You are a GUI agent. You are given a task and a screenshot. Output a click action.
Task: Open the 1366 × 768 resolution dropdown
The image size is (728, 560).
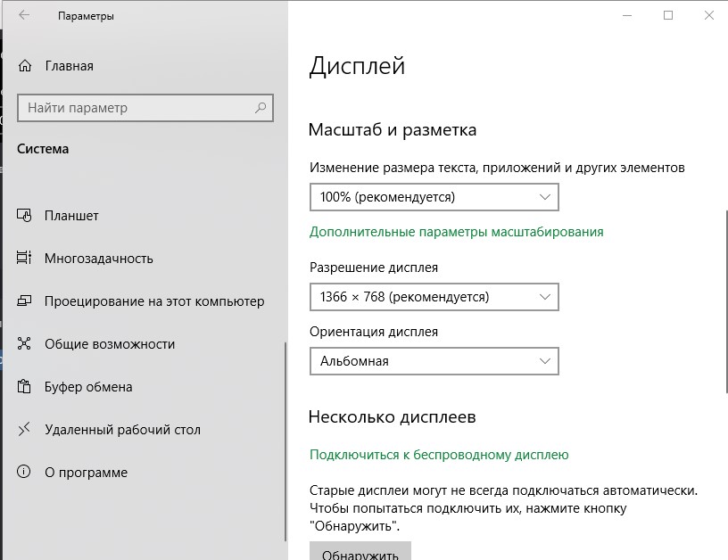(434, 297)
